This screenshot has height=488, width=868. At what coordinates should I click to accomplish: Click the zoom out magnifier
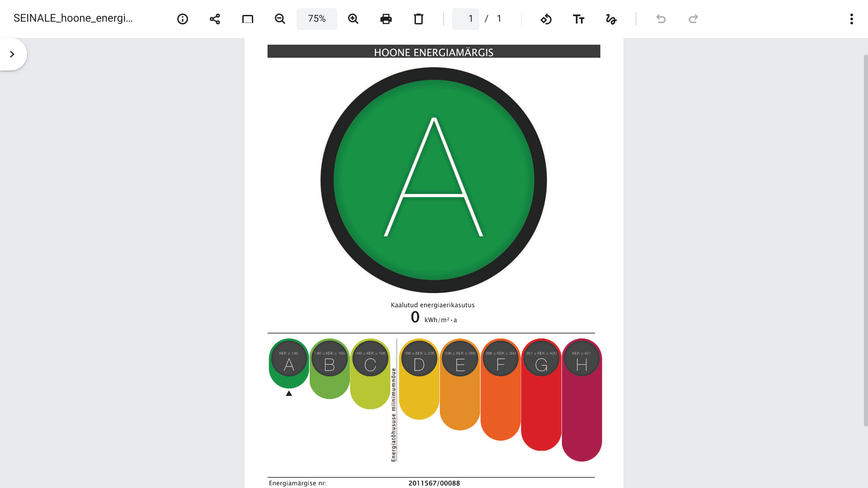click(280, 19)
